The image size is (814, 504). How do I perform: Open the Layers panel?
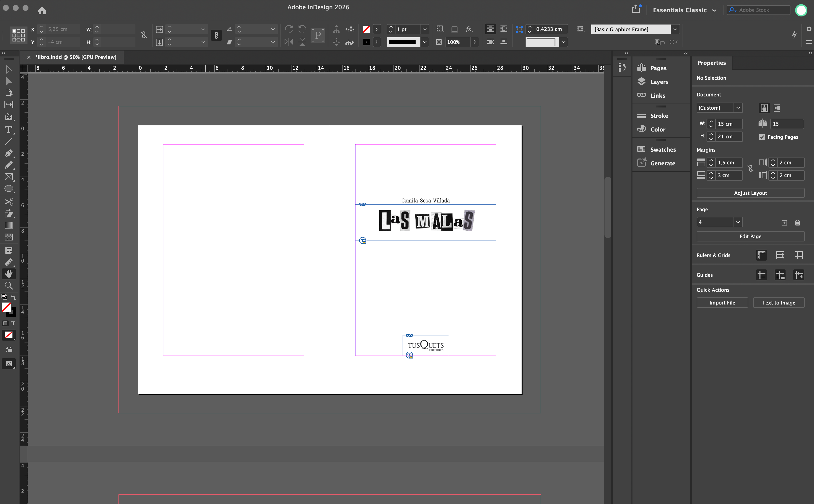point(653,82)
